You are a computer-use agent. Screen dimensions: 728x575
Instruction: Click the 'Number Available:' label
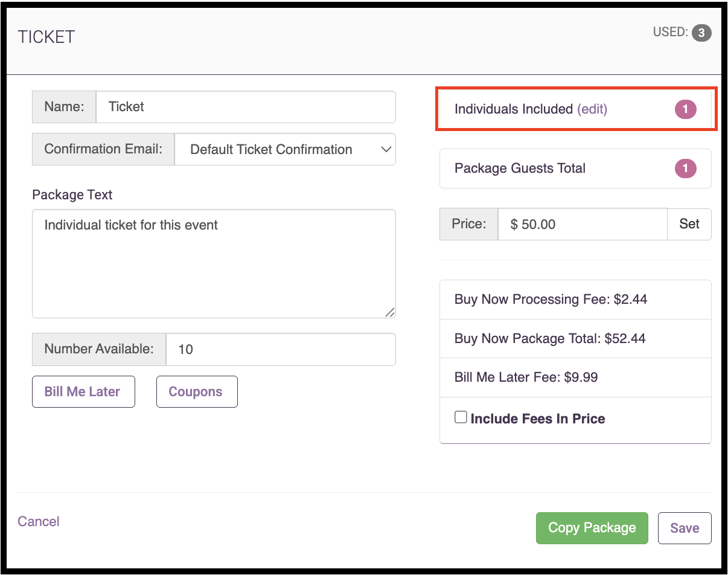(x=99, y=349)
